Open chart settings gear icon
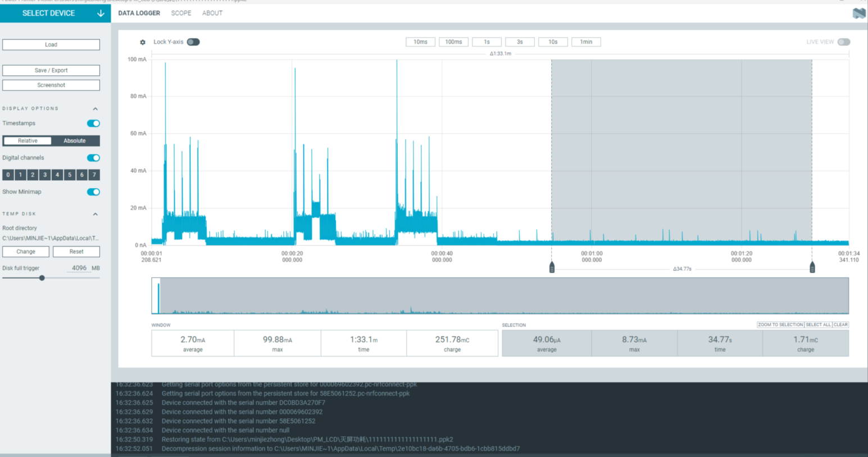Image resolution: width=868 pixels, height=457 pixels. tap(143, 42)
